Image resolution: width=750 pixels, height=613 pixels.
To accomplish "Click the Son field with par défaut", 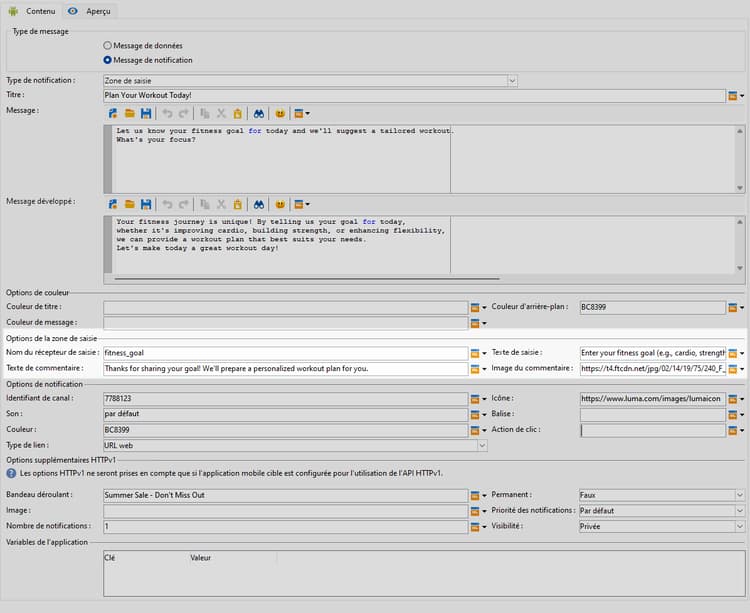I will pyautogui.click(x=286, y=414).
